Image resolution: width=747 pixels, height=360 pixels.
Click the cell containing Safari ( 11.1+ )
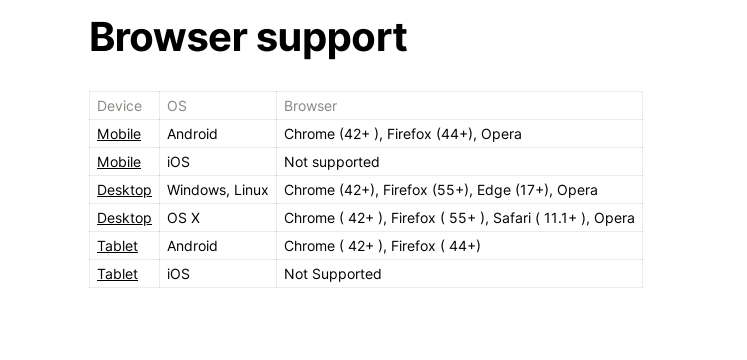(x=459, y=219)
